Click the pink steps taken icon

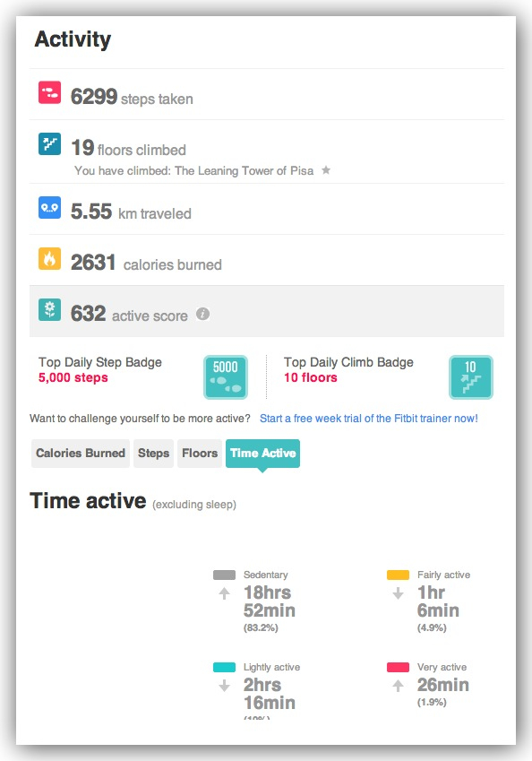(x=49, y=92)
